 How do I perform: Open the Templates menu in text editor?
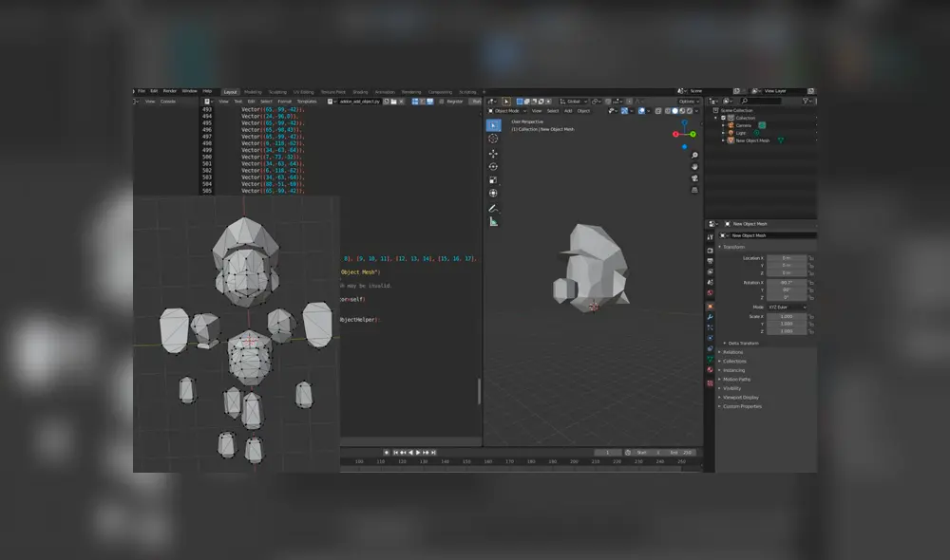click(307, 101)
